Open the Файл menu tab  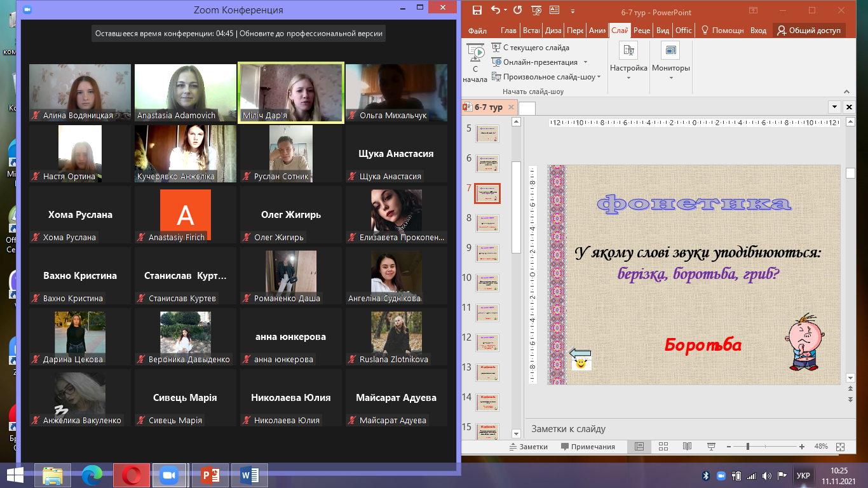click(x=477, y=30)
